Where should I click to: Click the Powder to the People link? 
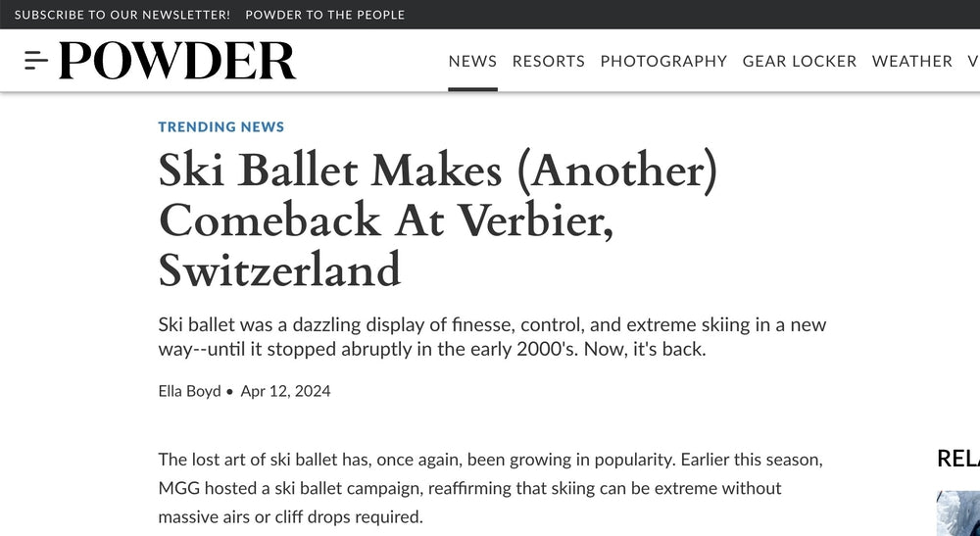324,15
